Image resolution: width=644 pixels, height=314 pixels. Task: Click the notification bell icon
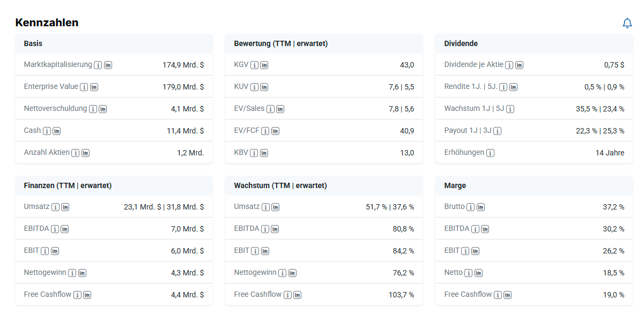pos(627,23)
